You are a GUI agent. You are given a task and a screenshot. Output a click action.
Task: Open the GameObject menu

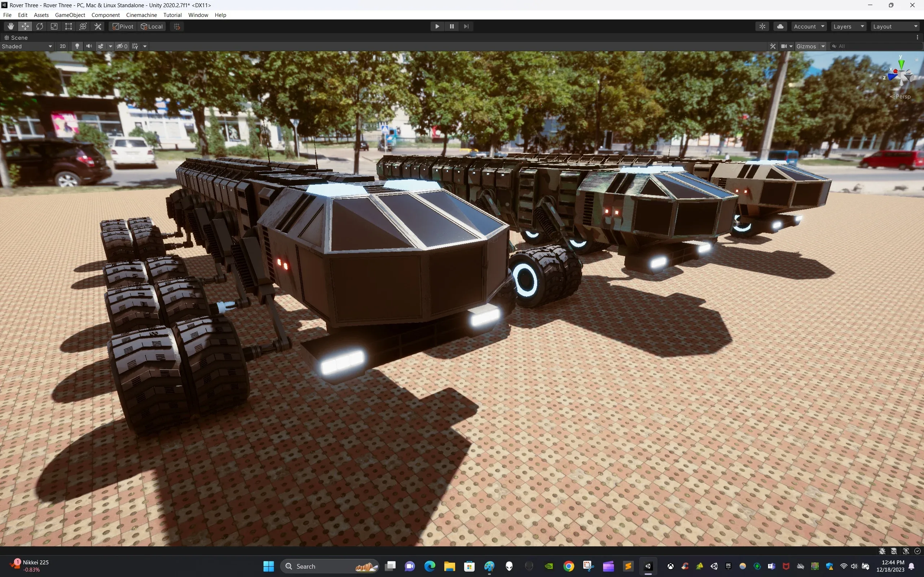(x=70, y=15)
